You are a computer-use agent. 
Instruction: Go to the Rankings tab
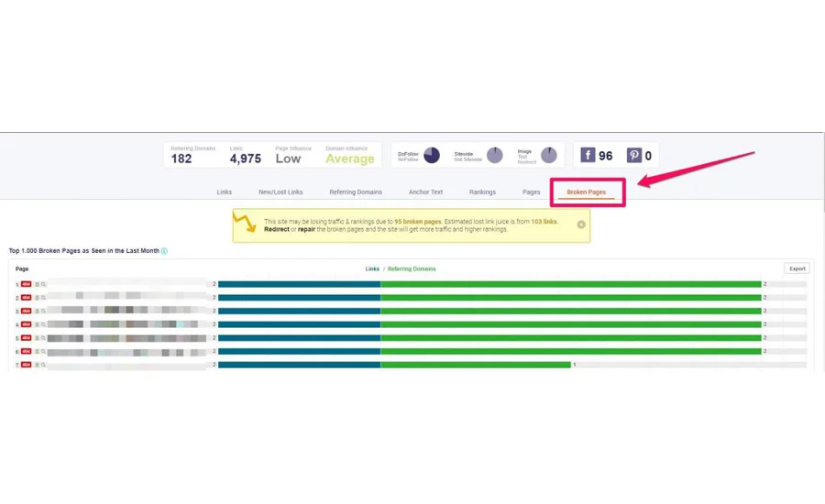pyautogui.click(x=482, y=192)
